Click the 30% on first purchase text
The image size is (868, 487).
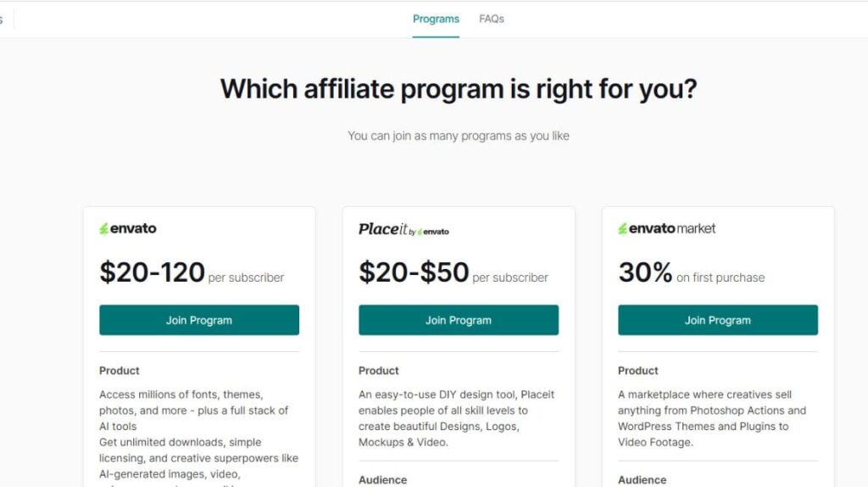[691, 273]
